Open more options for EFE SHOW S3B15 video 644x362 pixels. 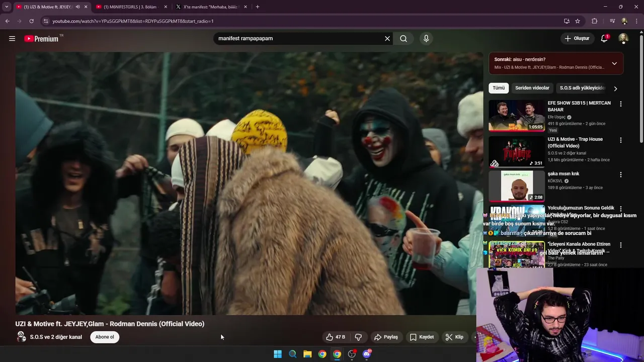click(x=620, y=104)
